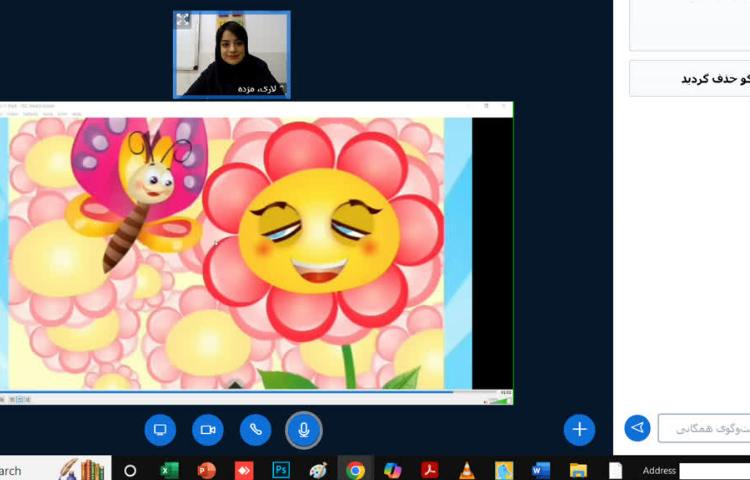
Task: Expand the presenter webcam to fullscreen
Action: click(183, 20)
